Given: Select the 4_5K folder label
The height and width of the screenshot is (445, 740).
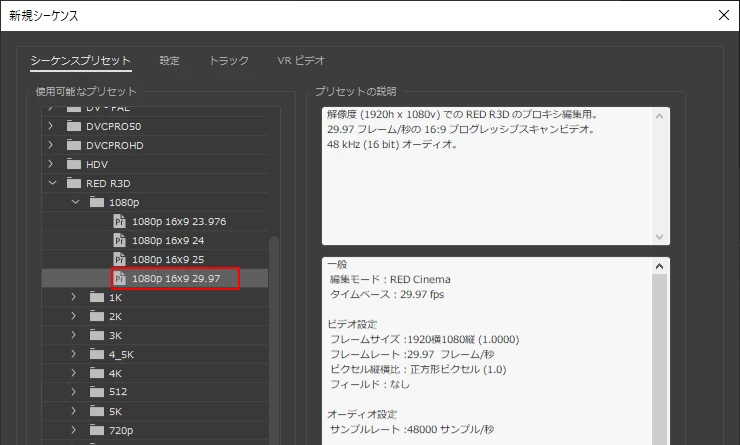Looking at the screenshot, I should (121, 354).
